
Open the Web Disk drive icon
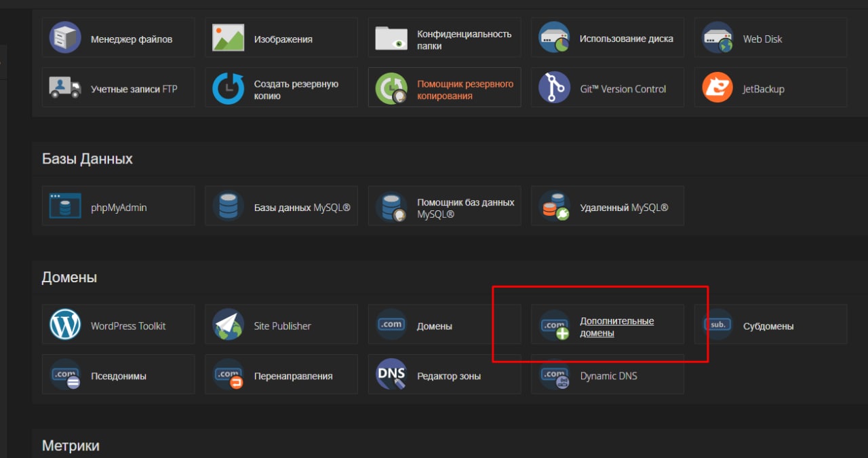coord(717,38)
